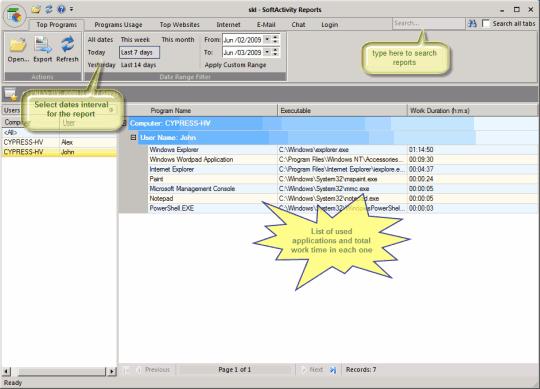Select the This month filter
The image size is (540, 389).
(178, 40)
